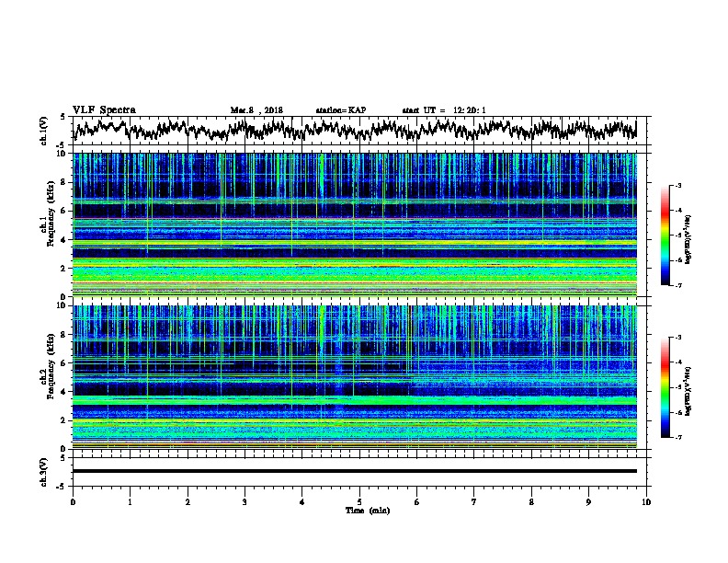The height and width of the screenshot is (563, 728).
Task: Click the '6' time axis tick label
Action: click(x=417, y=501)
